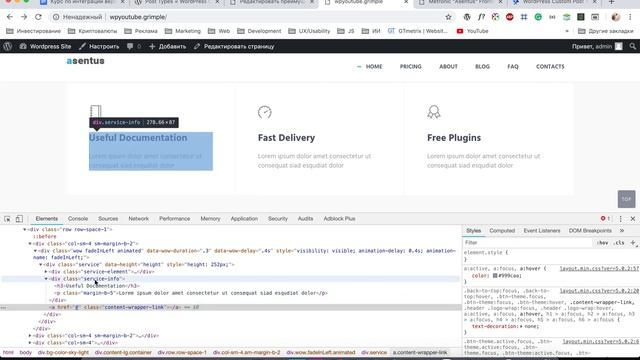Add a new style rule with plus icon
Image resolution: width=640 pixels, height=360 pixels.
(633, 242)
